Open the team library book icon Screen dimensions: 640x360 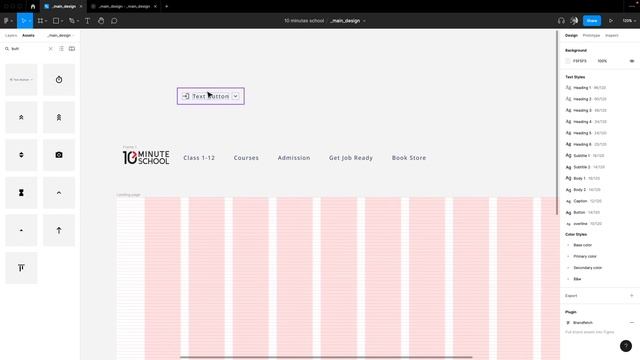(72, 49)
